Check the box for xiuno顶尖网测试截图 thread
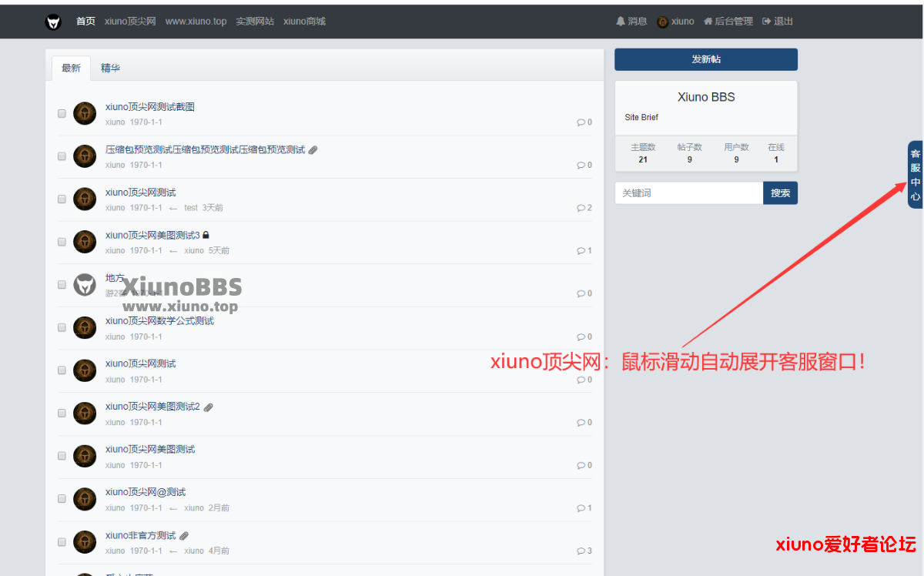This screenshot has width=924, height=576. click(62, 113)
